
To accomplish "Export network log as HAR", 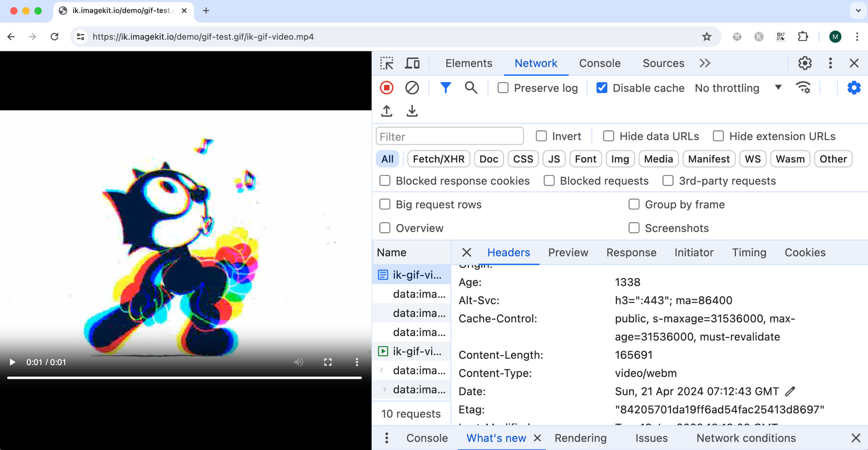I will [x=412, y=111].
